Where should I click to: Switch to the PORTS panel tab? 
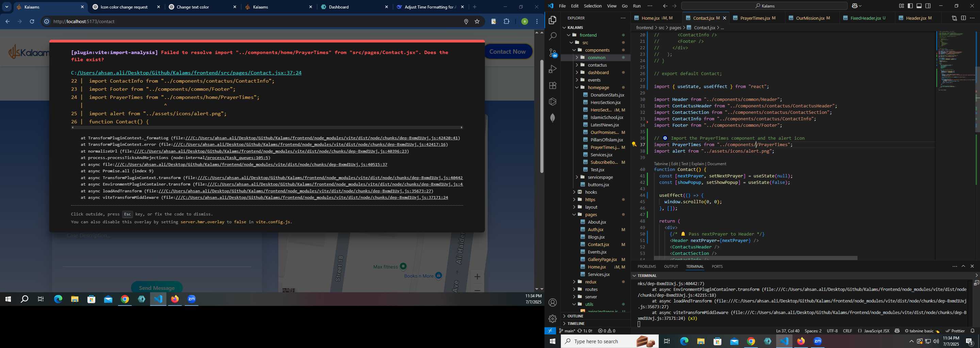[717, 266]
